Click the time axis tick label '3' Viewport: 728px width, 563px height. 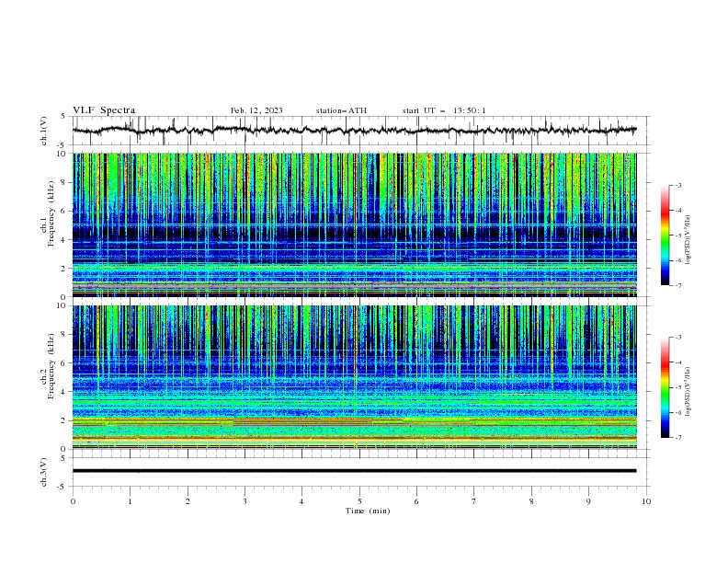tap(245, 501)
